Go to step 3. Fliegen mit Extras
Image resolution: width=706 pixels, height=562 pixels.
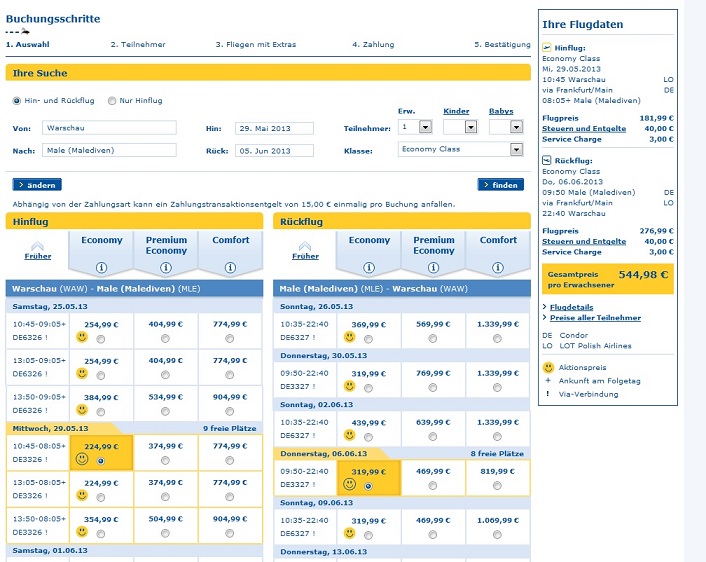[256, 45]
